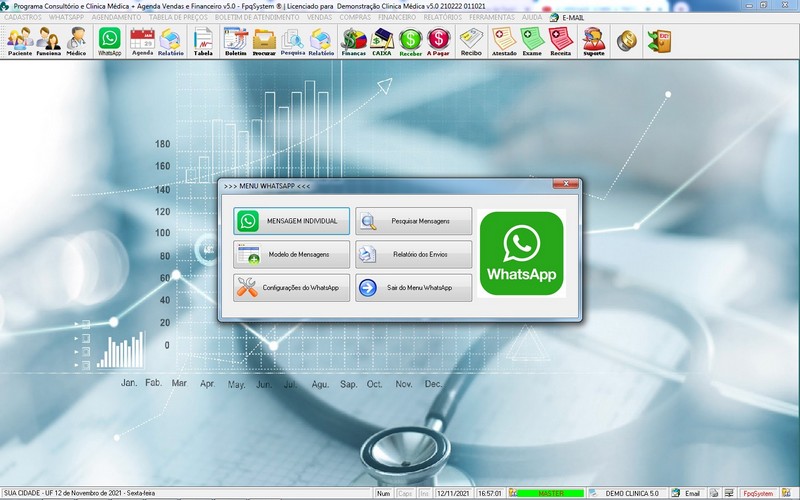Click the 16:57:01 clock in status bar

489,493
